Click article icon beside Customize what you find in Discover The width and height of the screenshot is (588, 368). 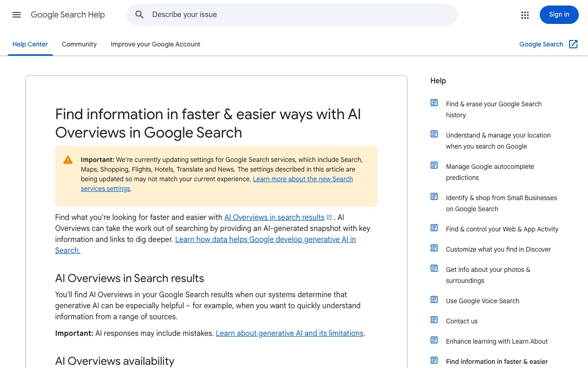434,248
